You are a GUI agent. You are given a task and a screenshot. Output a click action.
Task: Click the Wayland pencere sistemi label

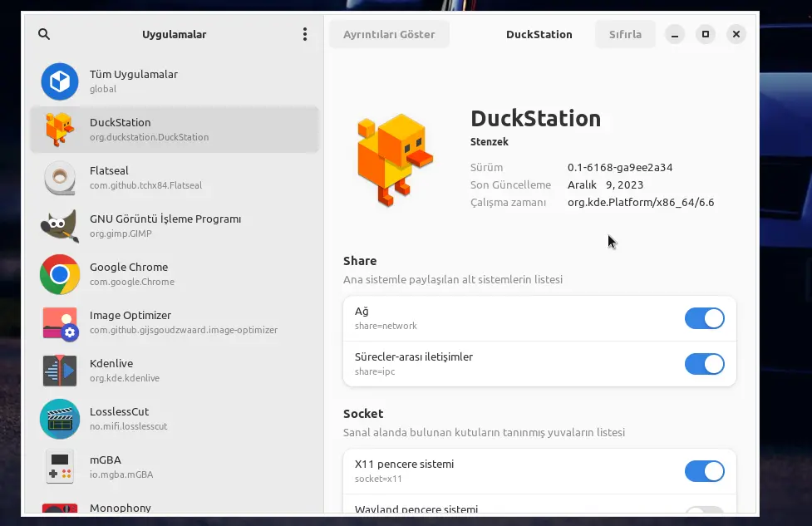tap(416, 509)
